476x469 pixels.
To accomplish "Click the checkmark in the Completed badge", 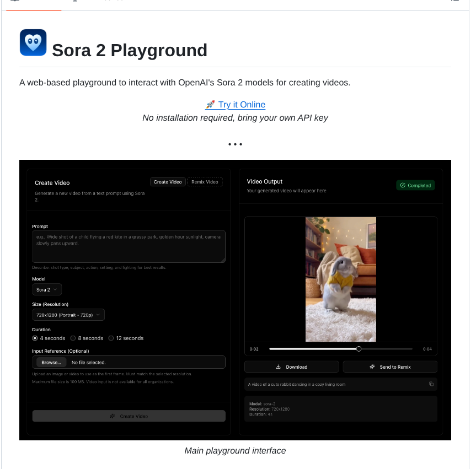I will tap(402, 185).
